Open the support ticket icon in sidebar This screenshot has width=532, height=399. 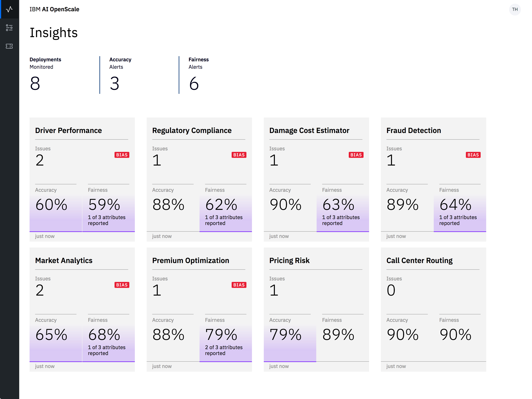[x=9, y=46]
